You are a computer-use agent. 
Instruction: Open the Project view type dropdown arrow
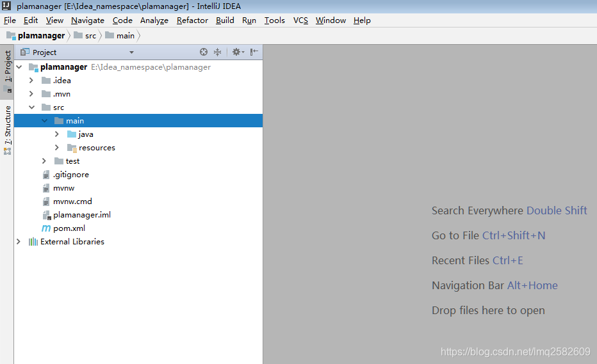[x=131, y=52]
